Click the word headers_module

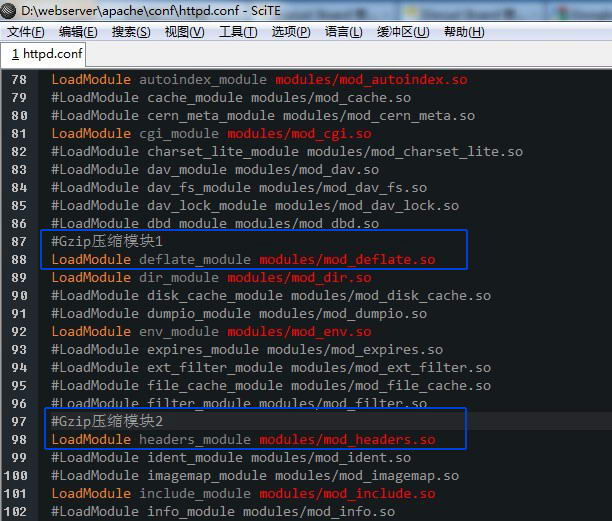[x=195, y=439]
